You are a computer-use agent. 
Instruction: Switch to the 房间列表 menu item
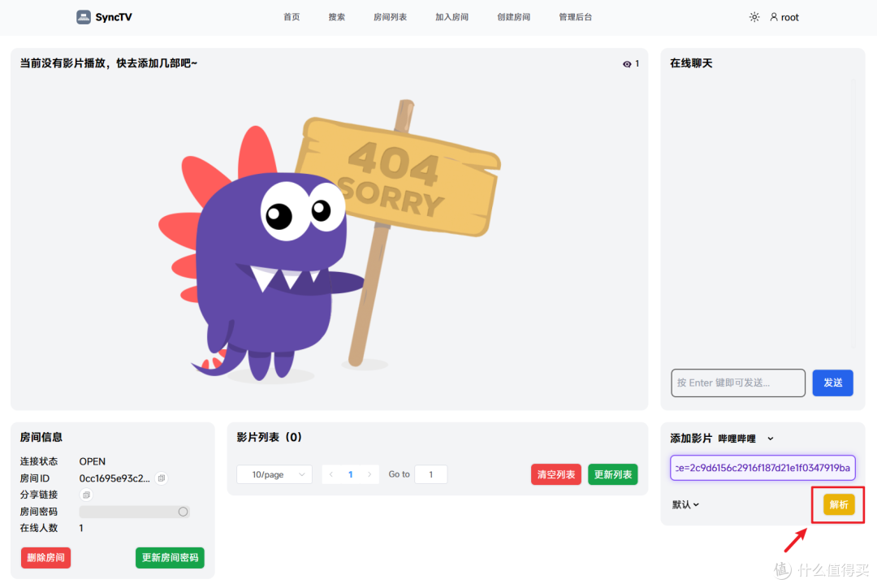(390, 16)
